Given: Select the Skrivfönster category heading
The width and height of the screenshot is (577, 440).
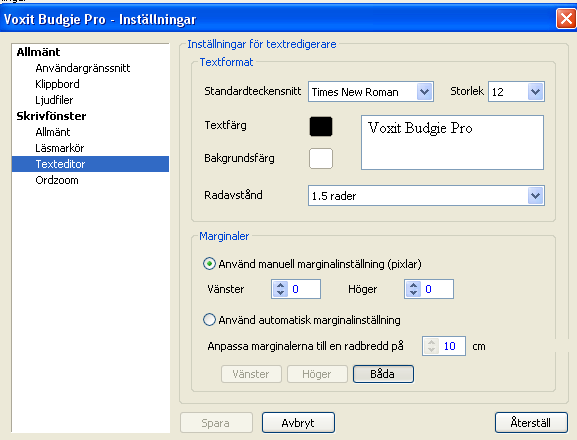Looking at the screenshot, I should point(51,116).
